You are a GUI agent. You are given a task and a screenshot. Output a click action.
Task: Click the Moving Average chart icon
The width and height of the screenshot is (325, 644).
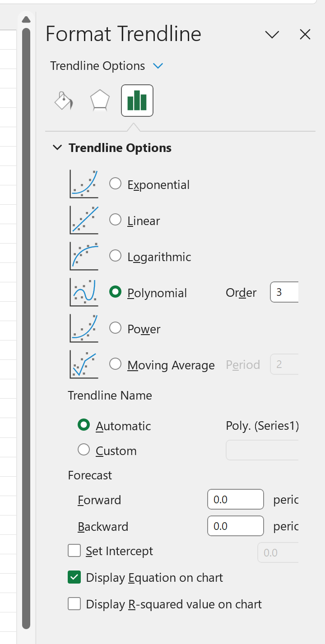tap(84, 364)
